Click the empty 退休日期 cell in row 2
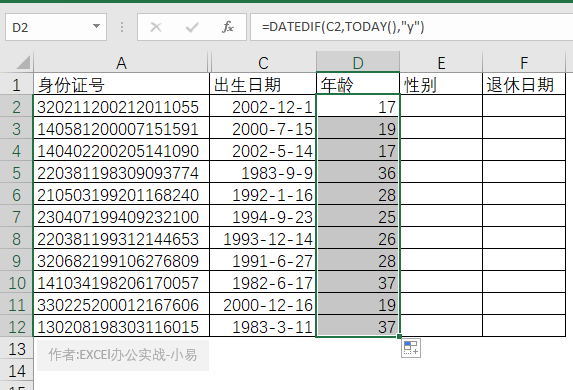This screenshot has height=390, width=573. coord(524,106)
